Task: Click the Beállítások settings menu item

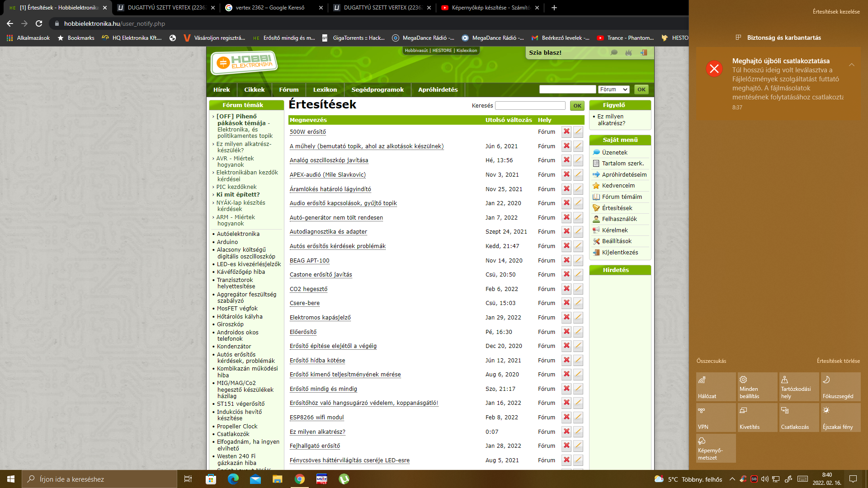Action: (617, 241)
